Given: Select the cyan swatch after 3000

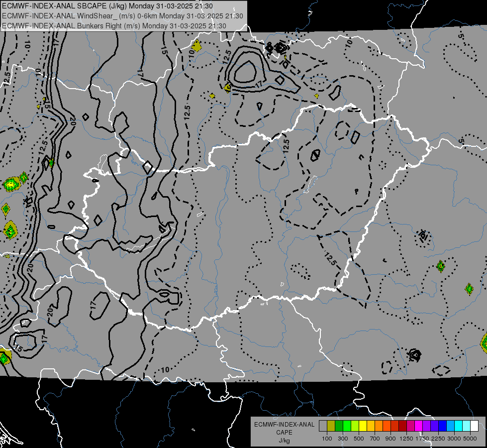Looking at the screenshot, I should pos(459,426).
